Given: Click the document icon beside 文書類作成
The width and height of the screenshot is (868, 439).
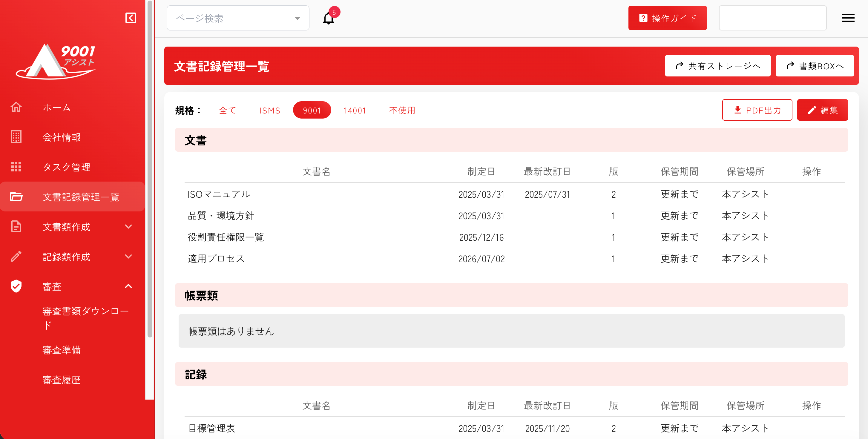Looking at the screenshot, I should (16, 226).
